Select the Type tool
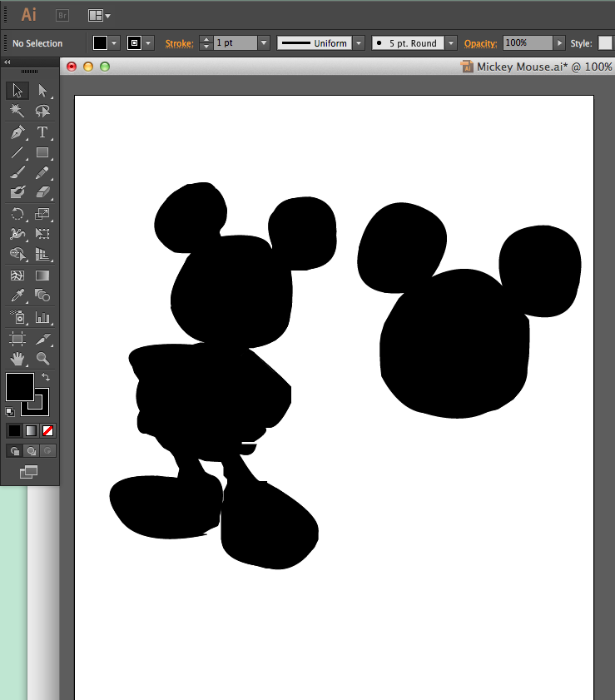Image resolution: width=615 pixels, height=700 pixels. tap(42, 132)
